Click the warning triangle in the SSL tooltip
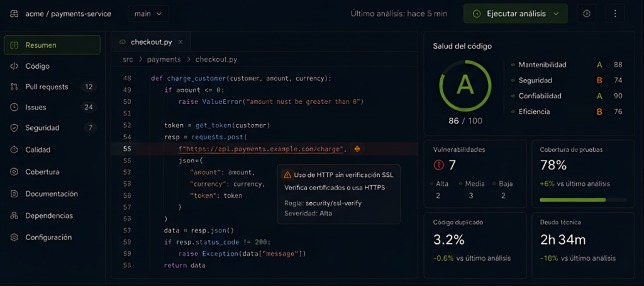Image resolution: width=644 pixels, height=286 pixels. pyautogui.click(x=287, y=175)
